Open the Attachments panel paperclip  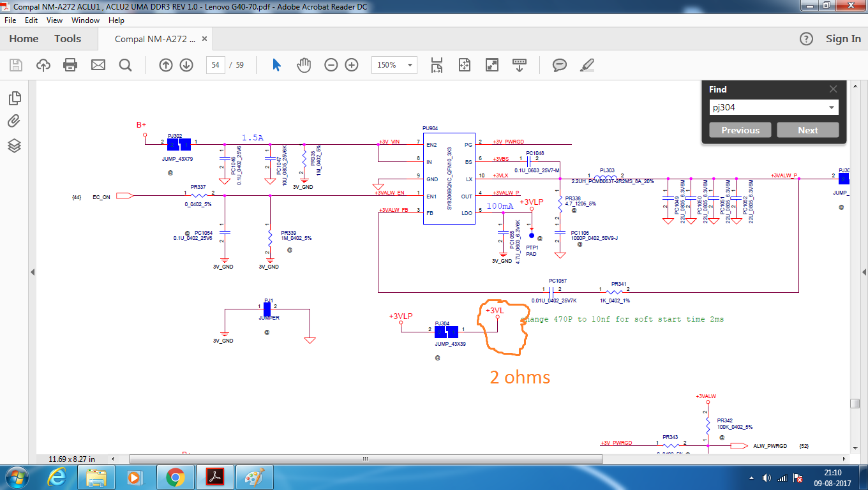pyautogui.click(x=15, y=121)
